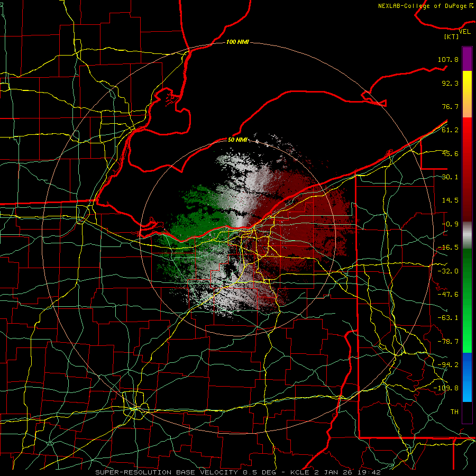Click the -63.1 legend value

click(x=448, y=318)
